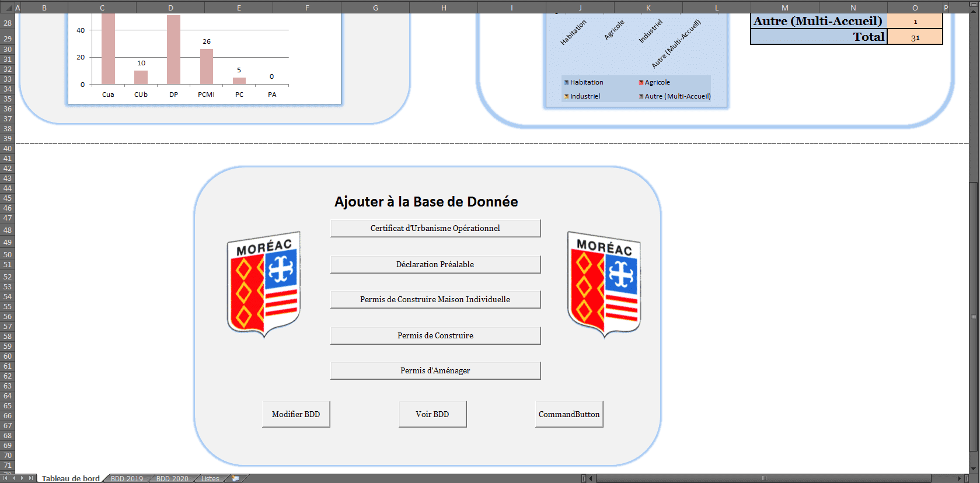Open the Listes sheet tab

click(210, 478)
